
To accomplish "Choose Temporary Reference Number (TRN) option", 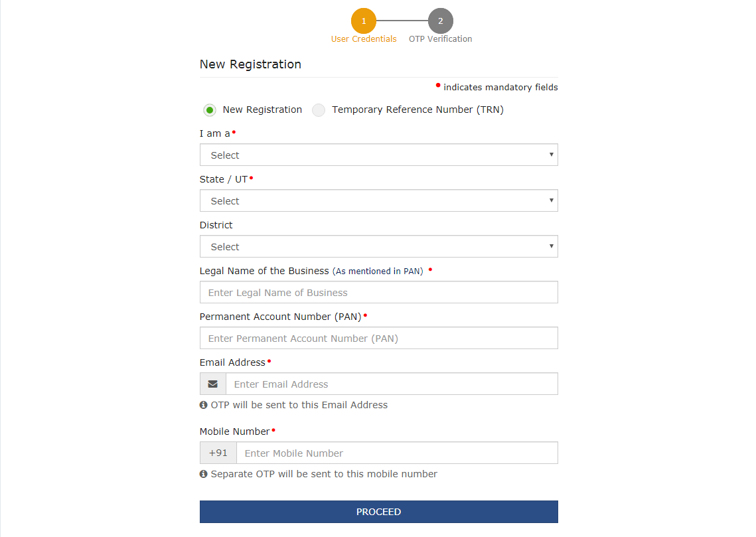I will (x=319, y=110).
